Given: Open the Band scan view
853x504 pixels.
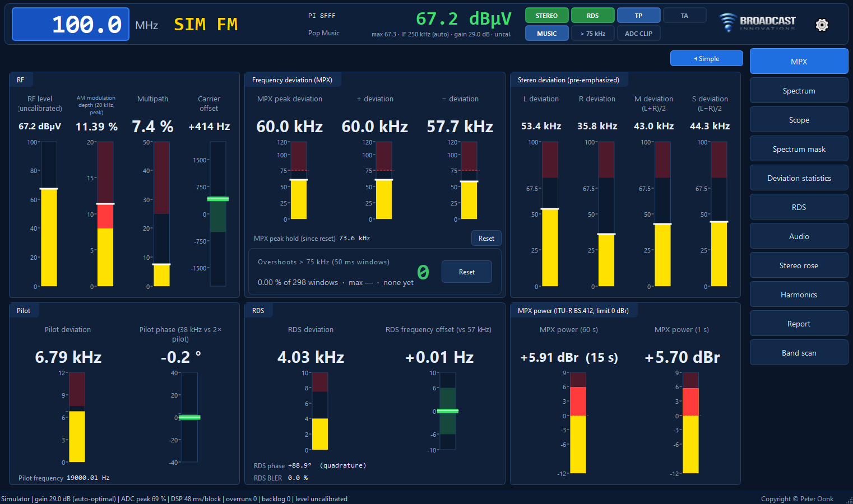Looking at the screenshot, I should [x=799, y=352].
